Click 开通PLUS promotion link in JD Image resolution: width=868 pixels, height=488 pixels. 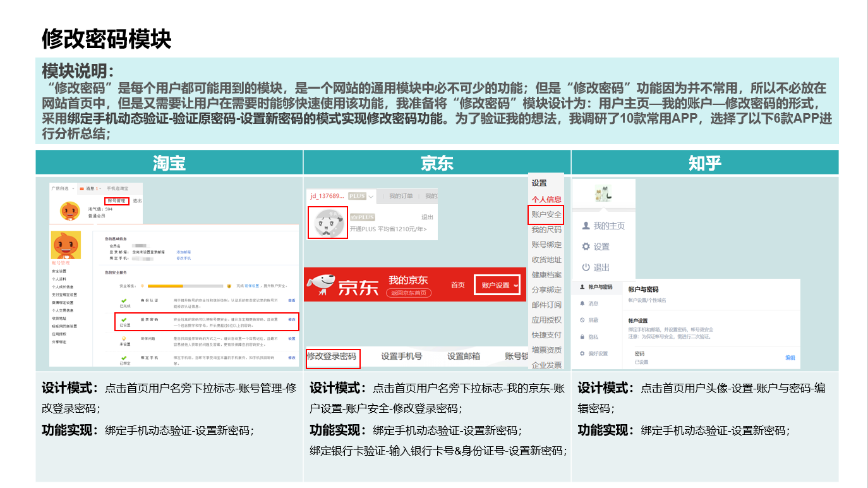(x=389, y=229)
